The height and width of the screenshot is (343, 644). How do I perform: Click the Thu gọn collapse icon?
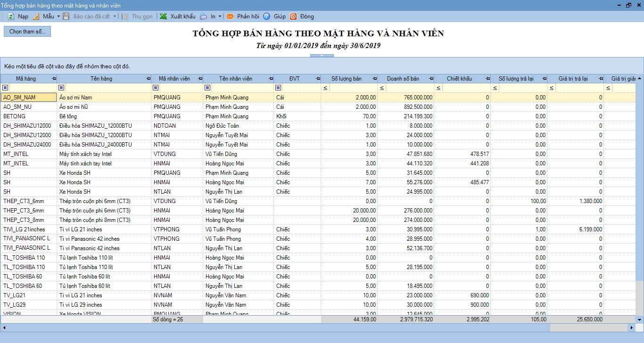(125, 16)
